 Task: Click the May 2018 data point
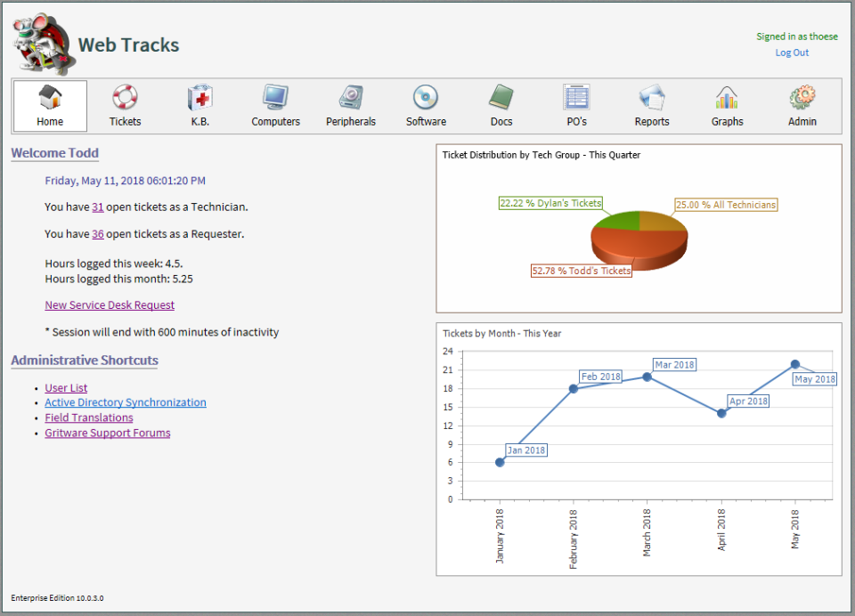(794, 363)
